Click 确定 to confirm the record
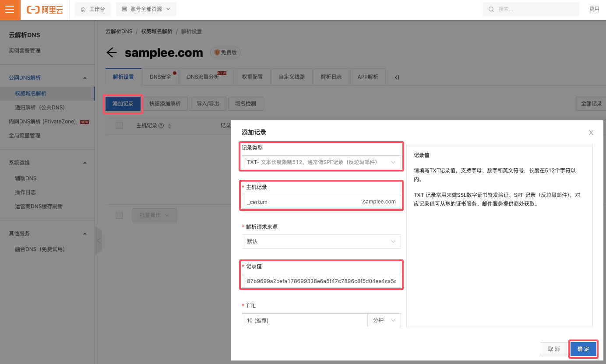Screen dimensions: 606x364 pyautogui.click(x=583, y=349)
